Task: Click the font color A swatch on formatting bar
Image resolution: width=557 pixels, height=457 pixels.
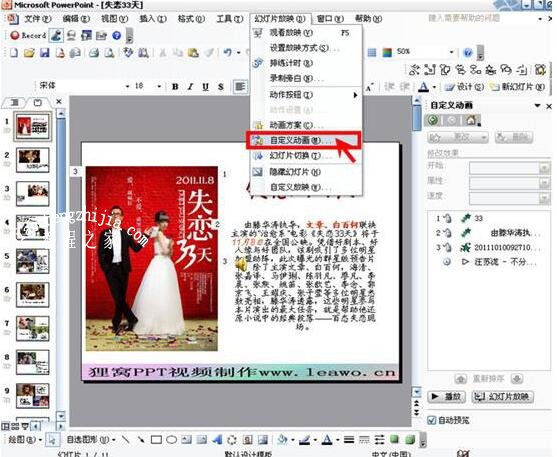Action: point(423,87)
